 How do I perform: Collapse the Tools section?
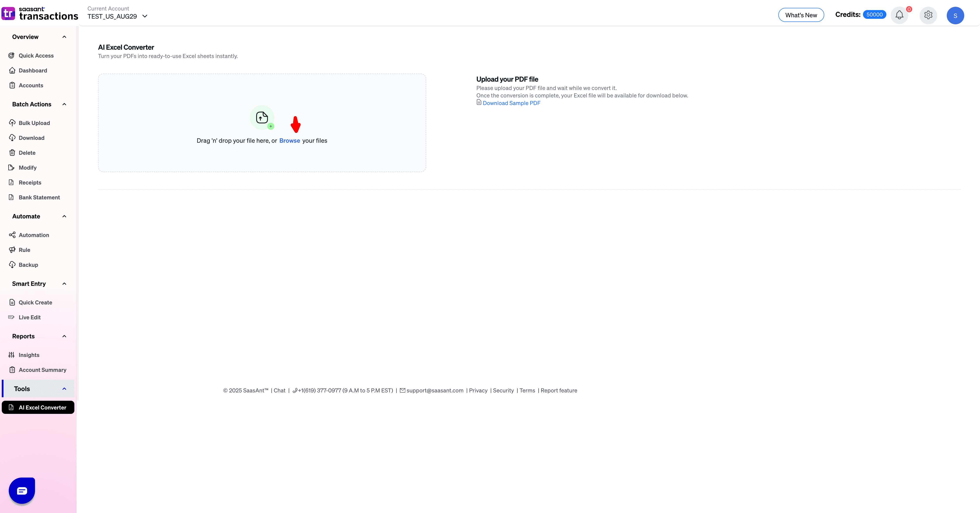point(64,388)
